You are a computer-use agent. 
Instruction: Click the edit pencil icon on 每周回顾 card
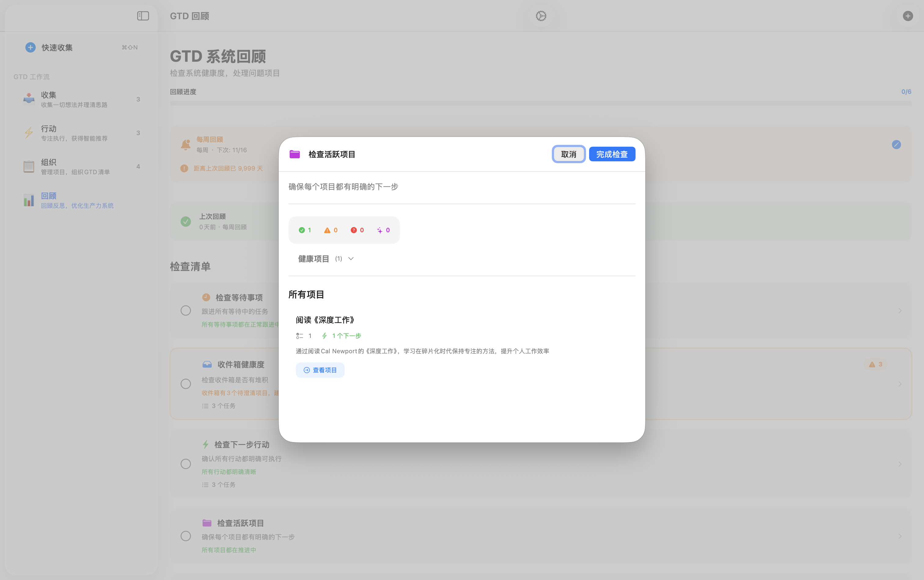click(897, 144)
